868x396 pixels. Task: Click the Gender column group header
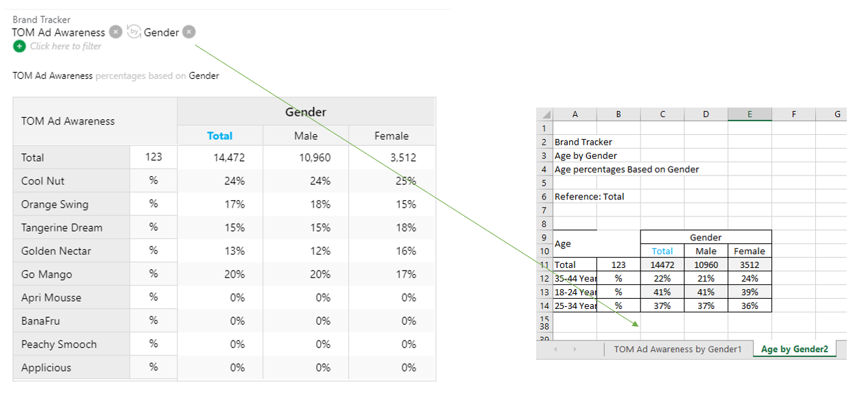tap(306, 112)
